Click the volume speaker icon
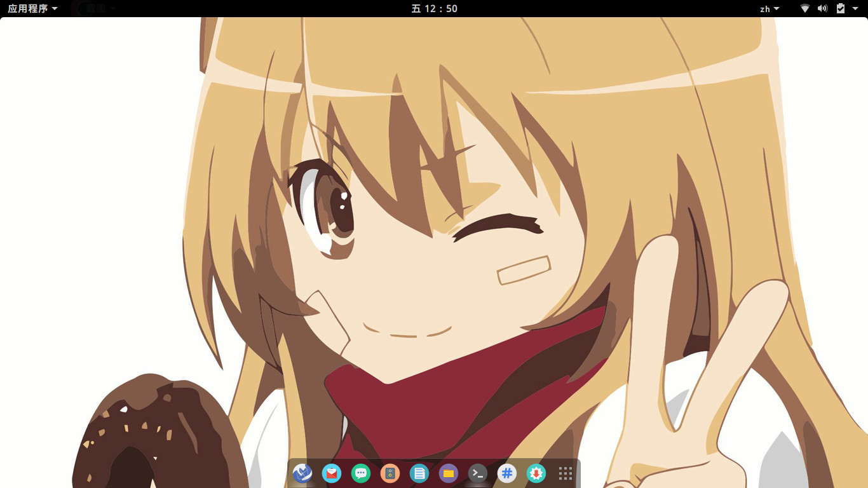The image size is (868, 488). pyautogui.click(x=823, y=8)
